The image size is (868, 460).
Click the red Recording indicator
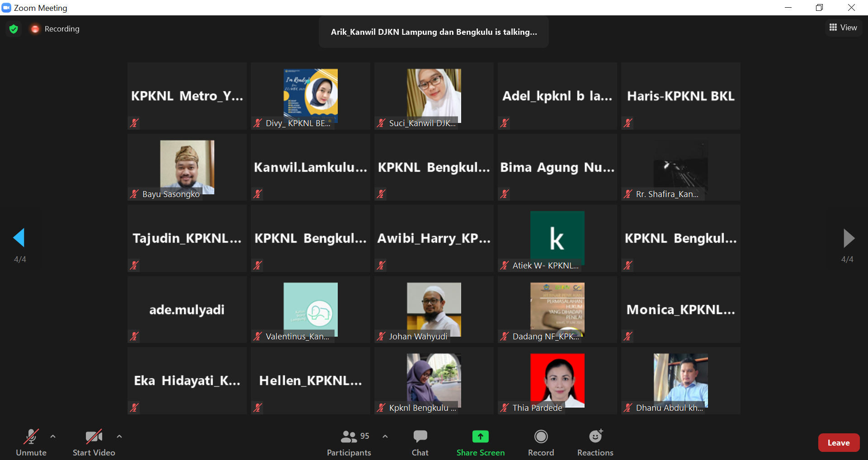(35, 29)
